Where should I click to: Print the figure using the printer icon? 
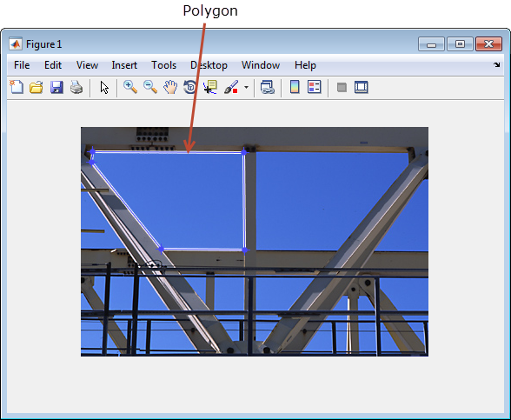tap(76, 87)
